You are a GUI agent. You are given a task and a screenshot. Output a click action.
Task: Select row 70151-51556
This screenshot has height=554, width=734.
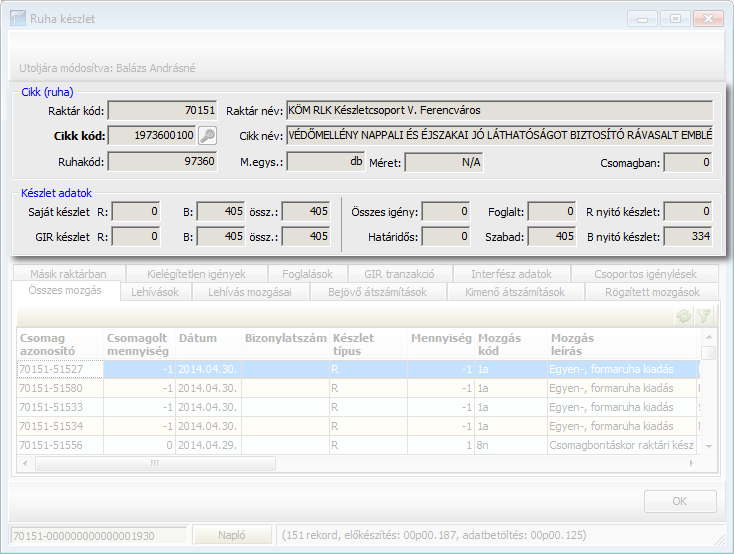pyautogui.click(x=359, y=445)
